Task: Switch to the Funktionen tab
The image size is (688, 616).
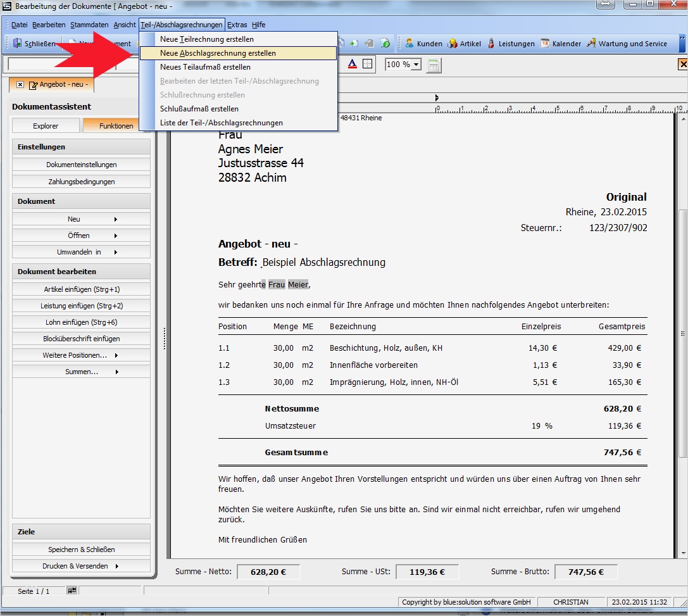Action: pos(116,126)
